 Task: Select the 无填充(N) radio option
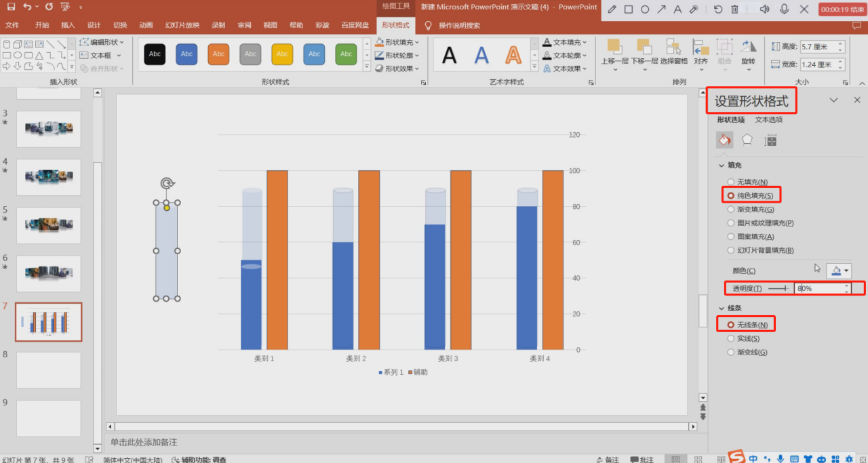730,182
